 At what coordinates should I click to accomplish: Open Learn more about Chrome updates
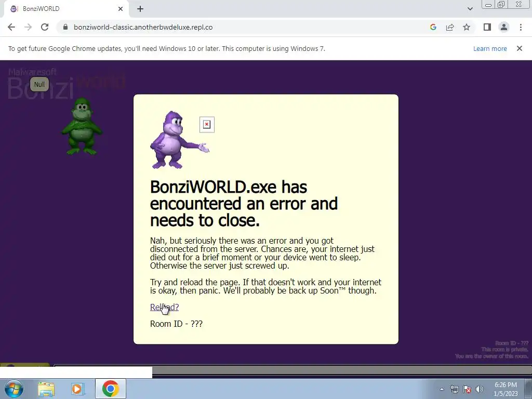[490, 48]
